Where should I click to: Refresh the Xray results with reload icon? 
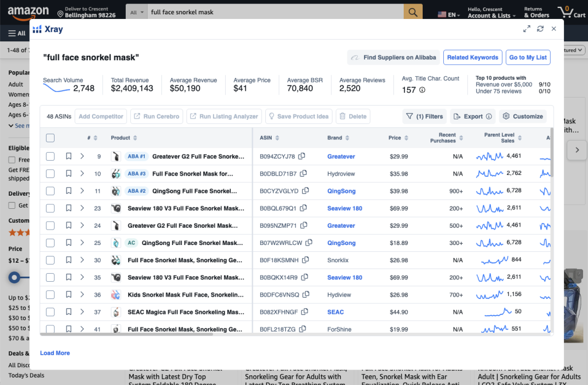pos(540,29)
